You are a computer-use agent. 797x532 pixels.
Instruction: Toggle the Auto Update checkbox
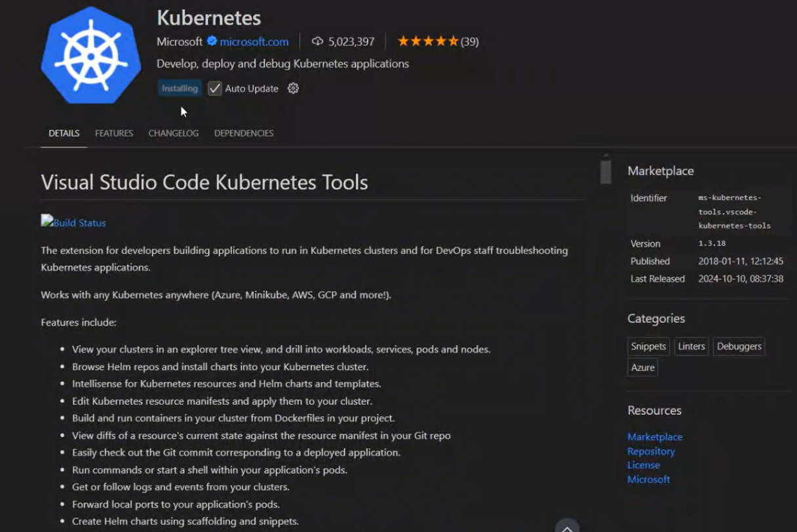pyautogui.click(x=215, y=88)
